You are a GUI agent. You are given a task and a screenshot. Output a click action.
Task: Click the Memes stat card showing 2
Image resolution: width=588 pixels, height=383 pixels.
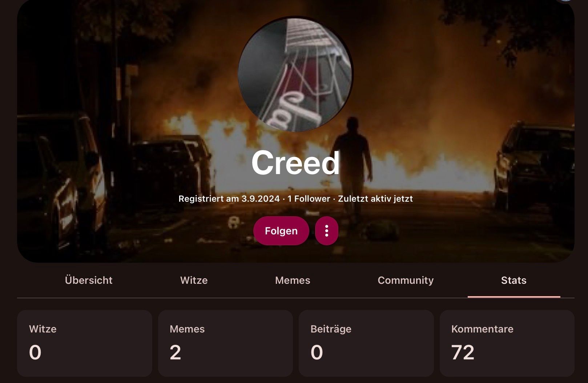[x=225, y=343]
